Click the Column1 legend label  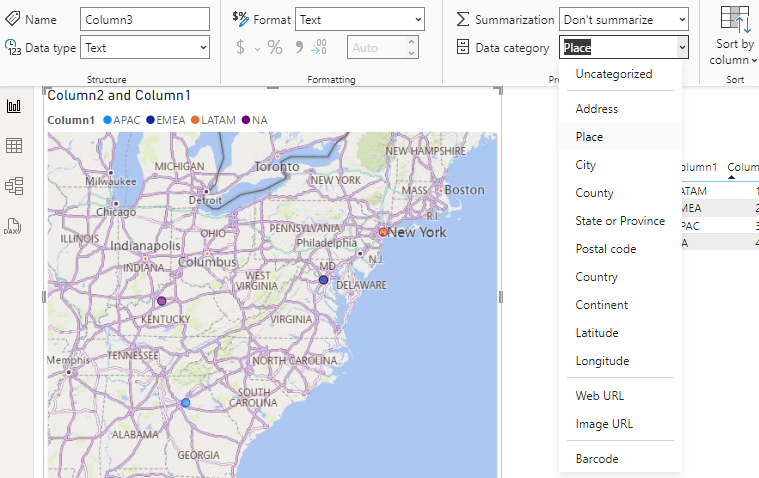pos(71,120)
